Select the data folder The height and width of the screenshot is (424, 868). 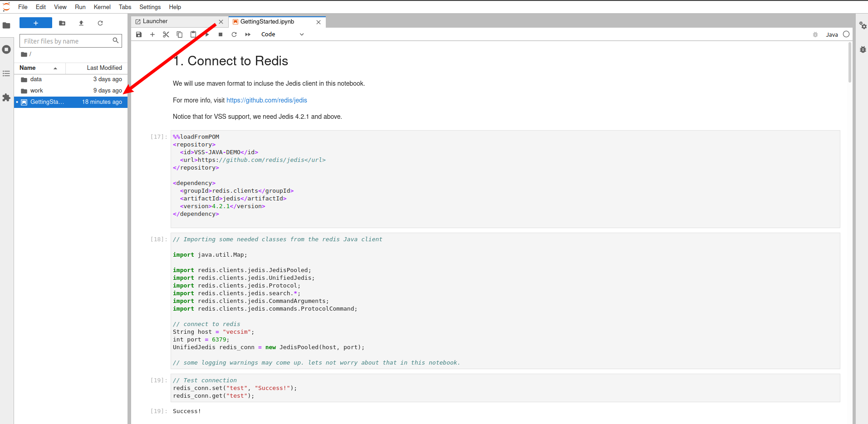(x=71, y=79)
